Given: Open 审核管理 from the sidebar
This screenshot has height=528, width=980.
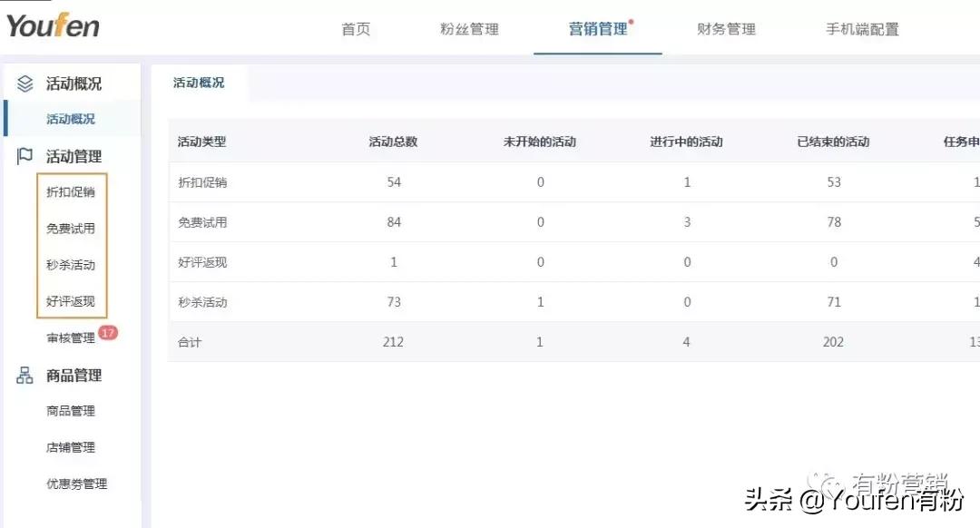Looking at the screenshot, I should click(72, 337).
